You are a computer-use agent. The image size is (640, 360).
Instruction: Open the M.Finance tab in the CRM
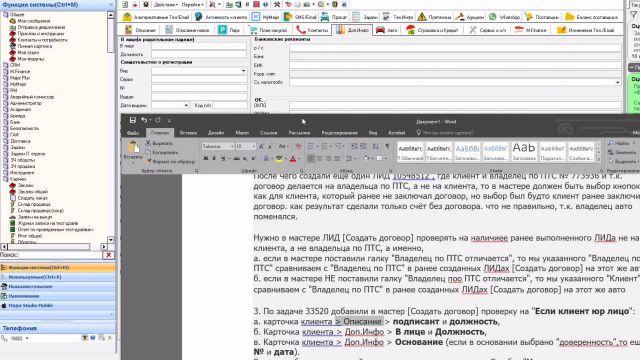(x=531, y=30)
